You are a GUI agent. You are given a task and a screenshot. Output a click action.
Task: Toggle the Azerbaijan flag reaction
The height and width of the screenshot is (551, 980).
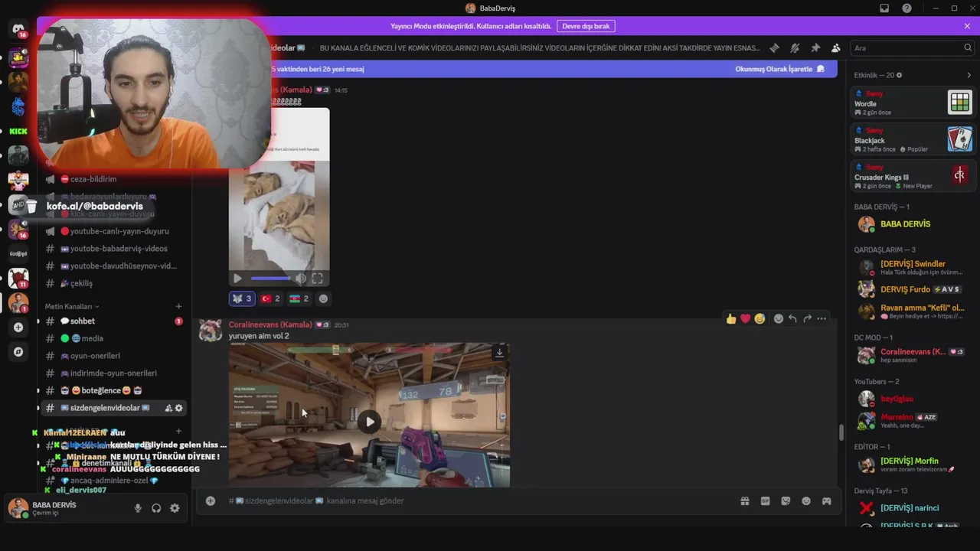click(299, 298)
